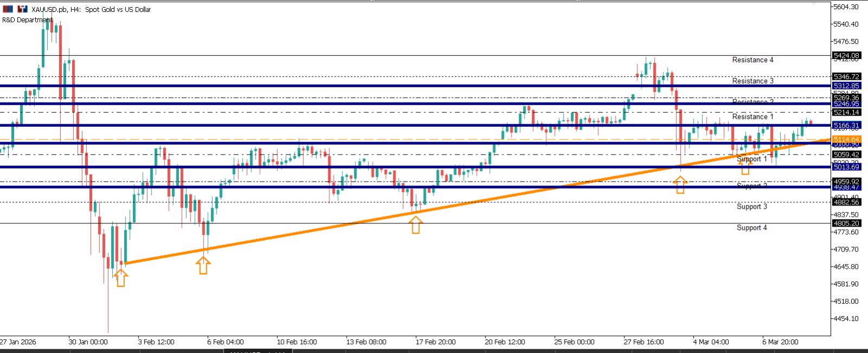Click the 4518.00 value on the price axis
The image size is (868, 353).
click(846, 301)
